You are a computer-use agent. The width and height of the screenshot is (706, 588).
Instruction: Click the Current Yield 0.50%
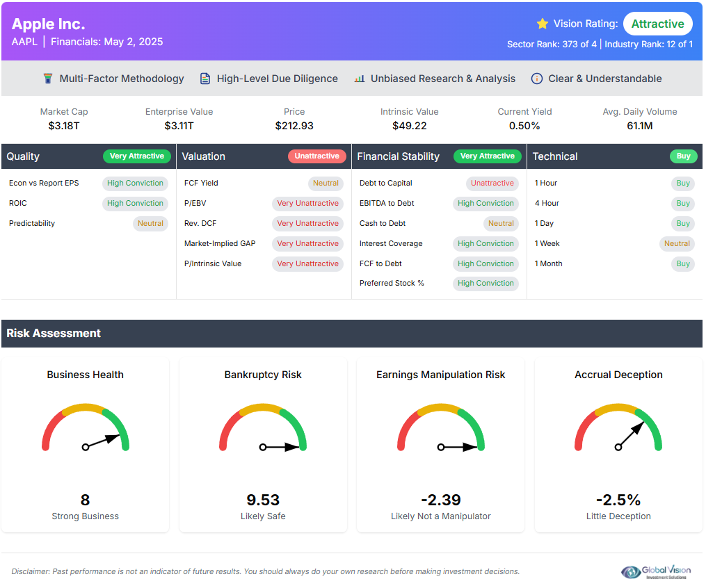[524, 126]
